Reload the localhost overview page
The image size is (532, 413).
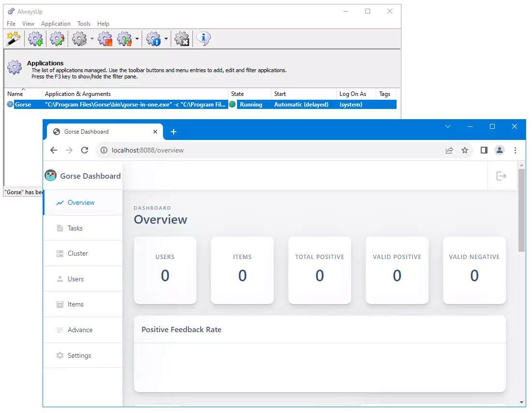85,150
